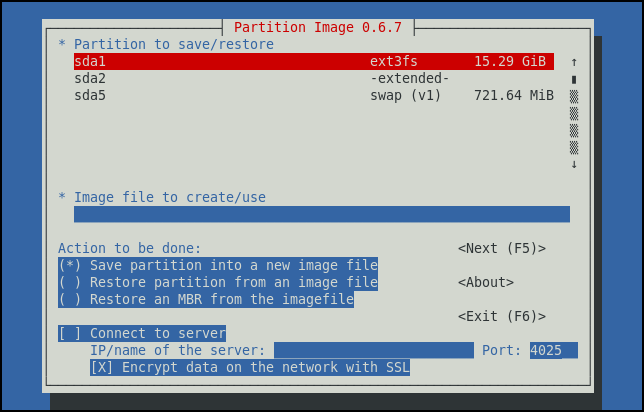
Task: Choose Restore an MBR from the imagefile
Action: coord(206,299)
